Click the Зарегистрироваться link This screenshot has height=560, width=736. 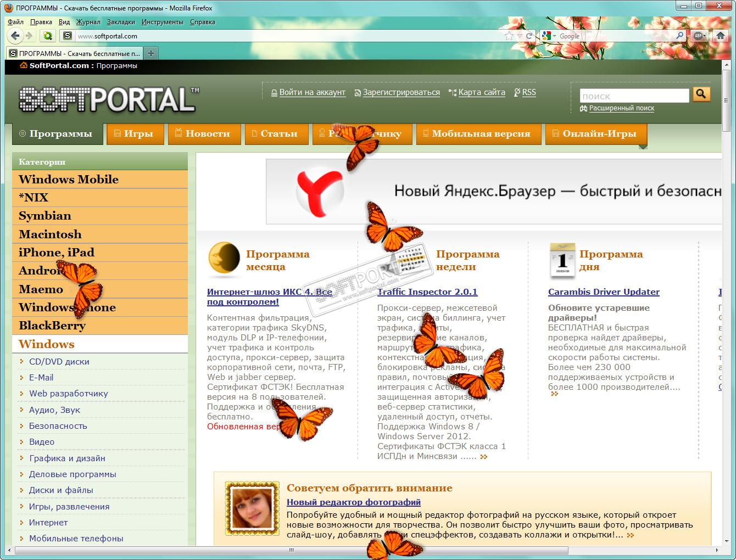point(402,92)
